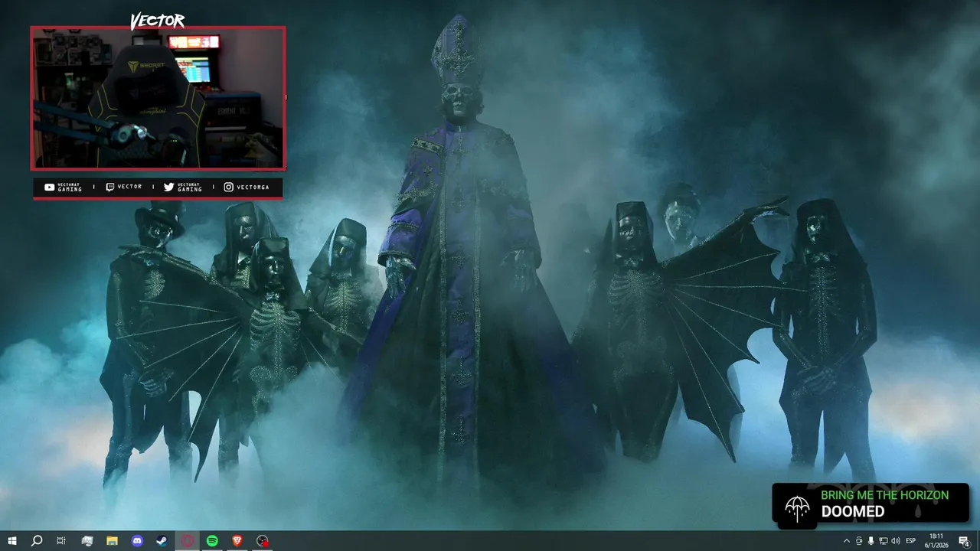Click the Instagram VECTORGA label

(247, 187)
